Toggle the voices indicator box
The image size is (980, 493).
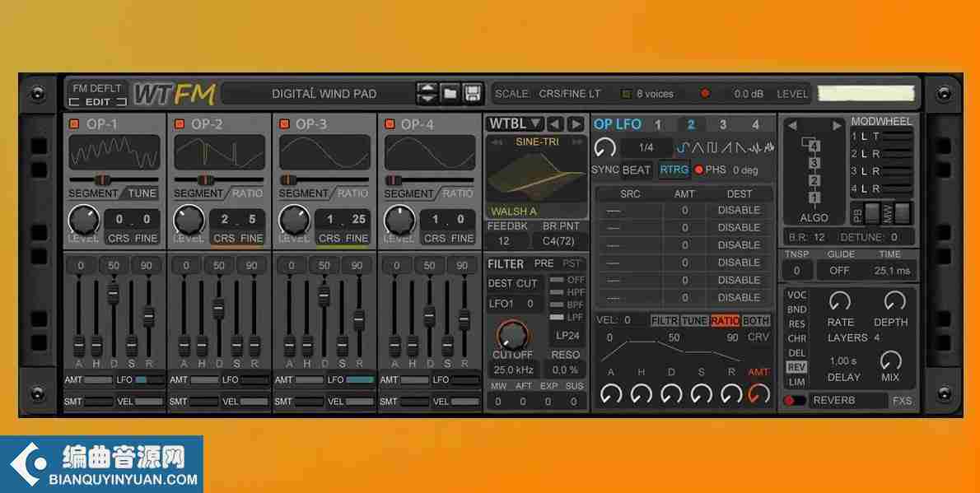click(626, 95)
